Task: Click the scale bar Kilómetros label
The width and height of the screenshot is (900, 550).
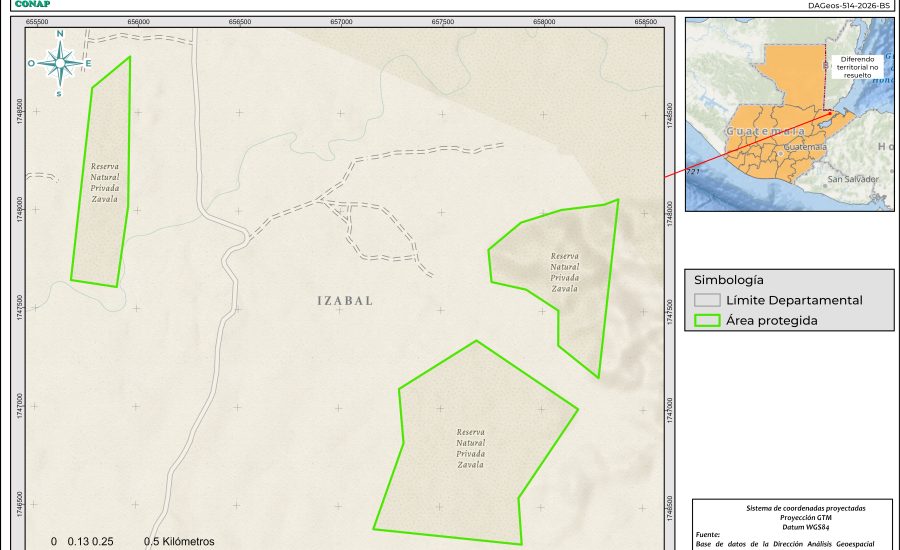Action: coord(179,541)
